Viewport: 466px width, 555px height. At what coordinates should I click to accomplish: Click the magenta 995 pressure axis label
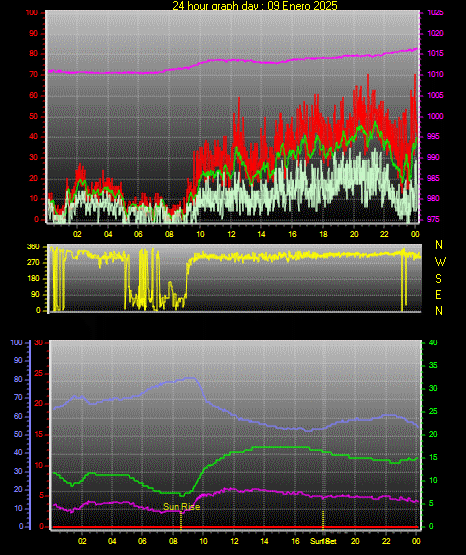pos(434,136)
